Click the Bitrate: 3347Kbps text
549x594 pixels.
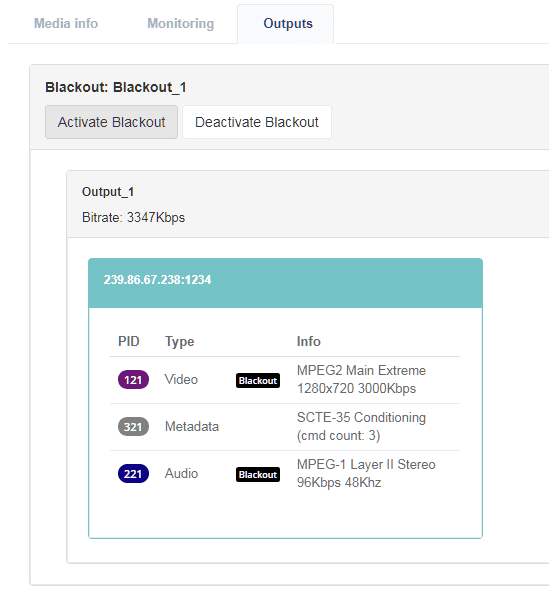click(x=133, y=218)
